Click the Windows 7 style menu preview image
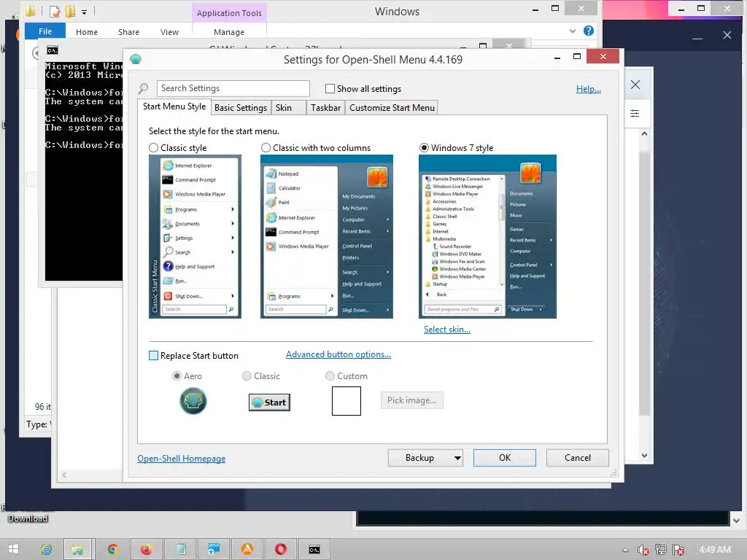The width and height of the screenshot is (747, 560). [487, 237]
